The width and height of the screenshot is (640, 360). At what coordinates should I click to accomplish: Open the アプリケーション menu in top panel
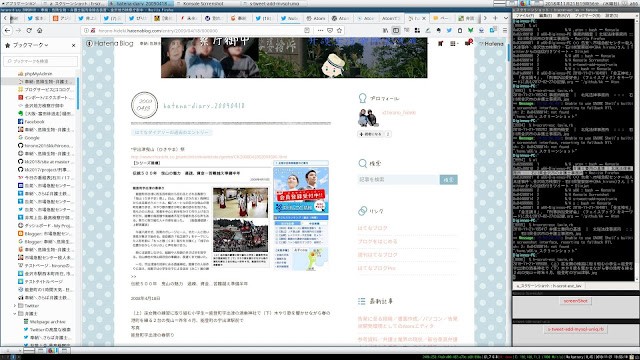pyautogui.click(x=20, y=3)
